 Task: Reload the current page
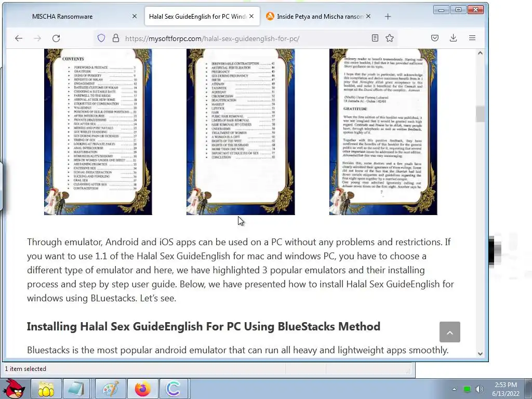[56, 38]
